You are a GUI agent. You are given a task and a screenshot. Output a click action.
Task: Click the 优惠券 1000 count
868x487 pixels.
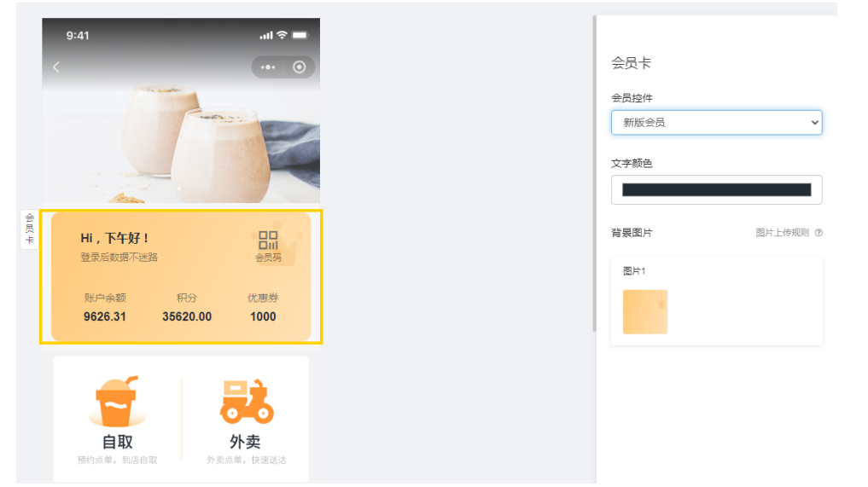click(x=263, y=316)
